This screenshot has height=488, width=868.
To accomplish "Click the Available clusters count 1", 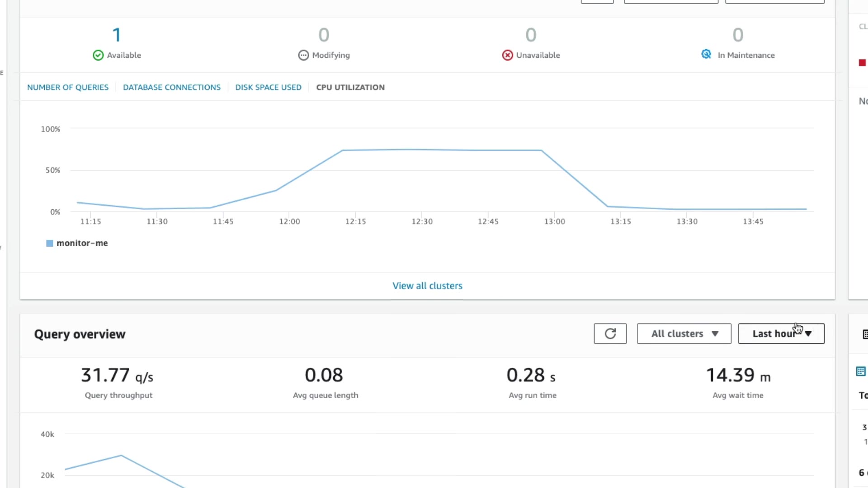I will (117, 35).
